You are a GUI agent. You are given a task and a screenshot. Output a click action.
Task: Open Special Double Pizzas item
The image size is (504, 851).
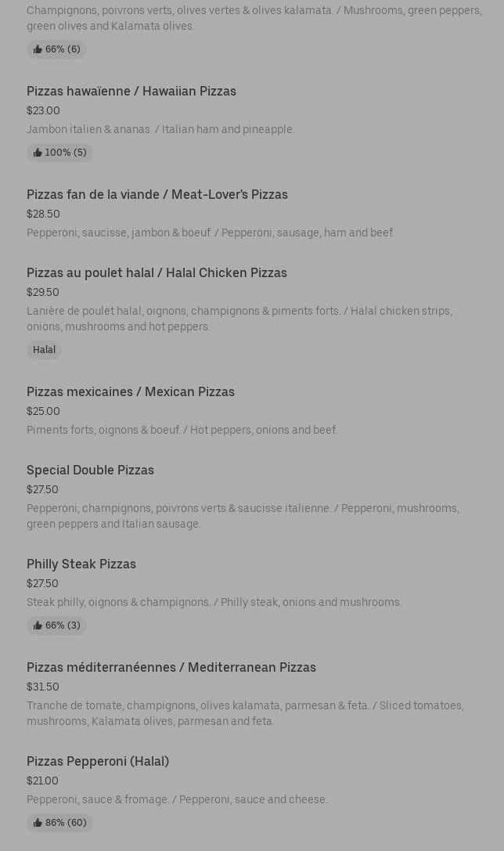[x=90, y=470]
